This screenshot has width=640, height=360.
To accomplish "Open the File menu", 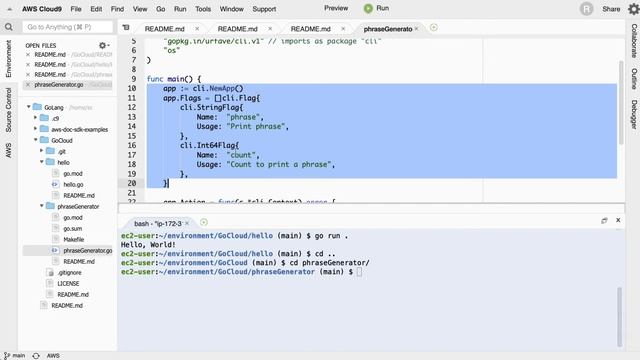I will pyautogui.click(x=76, y=9).
